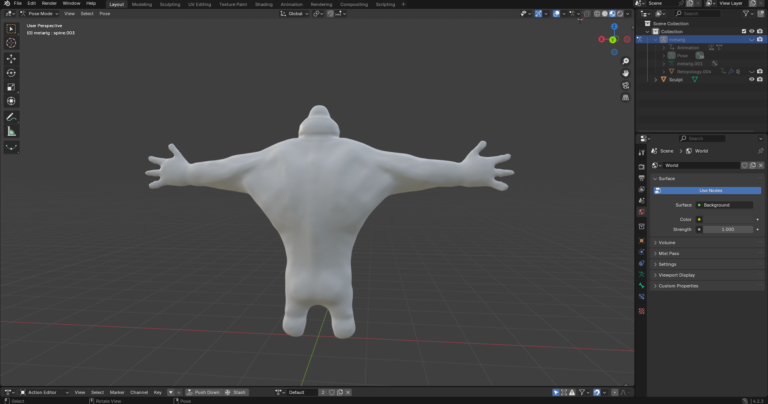This screenshot has width=768, height=404.
Task: Toggle the Collection exclude checkbox in outliner
Action: 742,31
